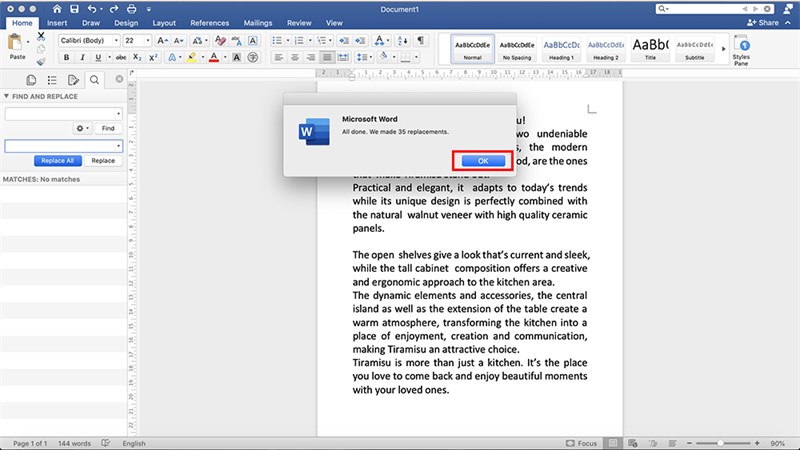The image size is (800, 450).
Task: Open the document map list icon in sidebar
Action: pos(52,80)
